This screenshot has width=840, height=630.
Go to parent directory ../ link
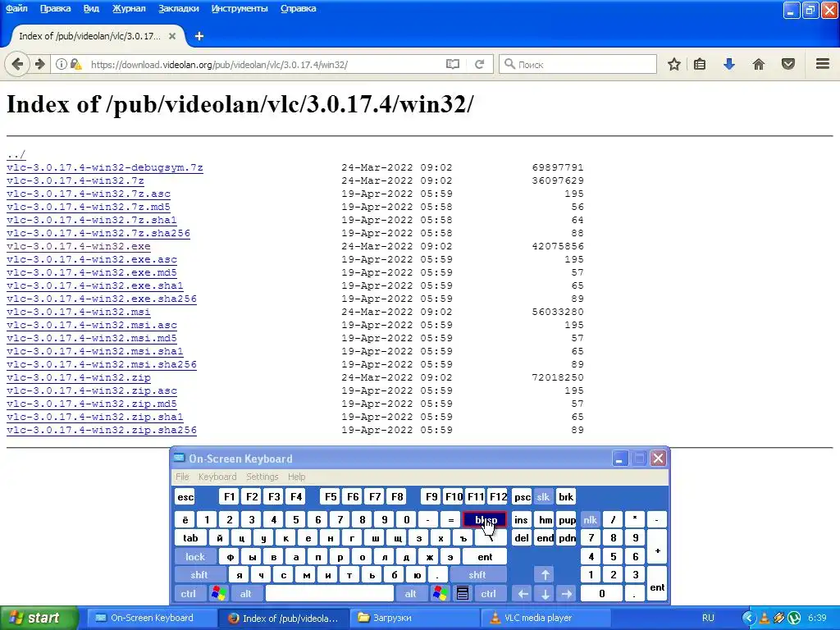(16, 154)
